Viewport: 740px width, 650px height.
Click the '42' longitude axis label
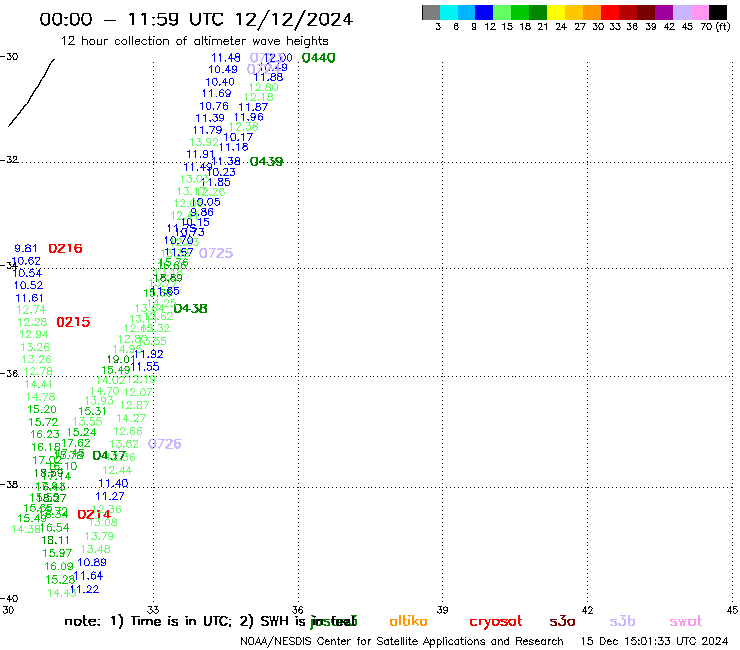coord(587,610)
